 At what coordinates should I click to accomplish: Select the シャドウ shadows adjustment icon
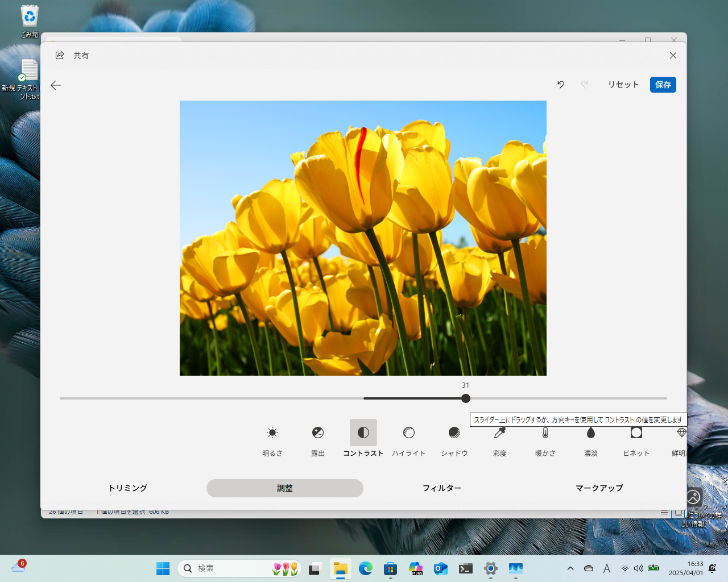pyautogui.click(x=454, y=433)
